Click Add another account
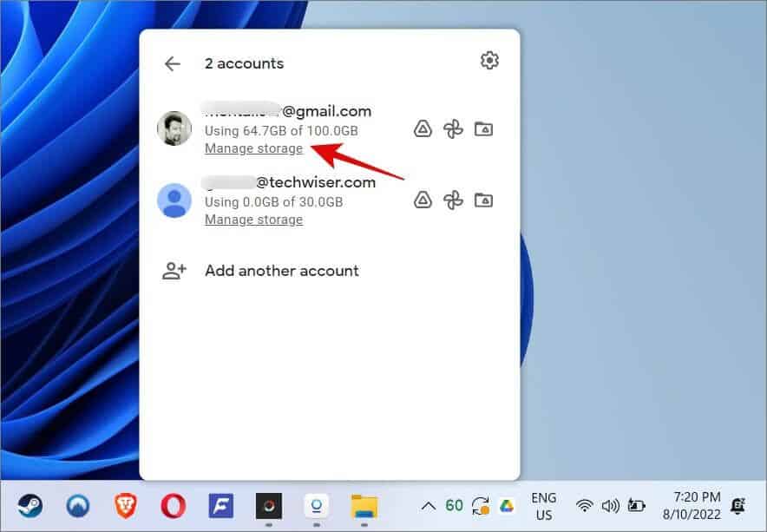This screenshot has height=532, width=767. (x=282, y=271)
